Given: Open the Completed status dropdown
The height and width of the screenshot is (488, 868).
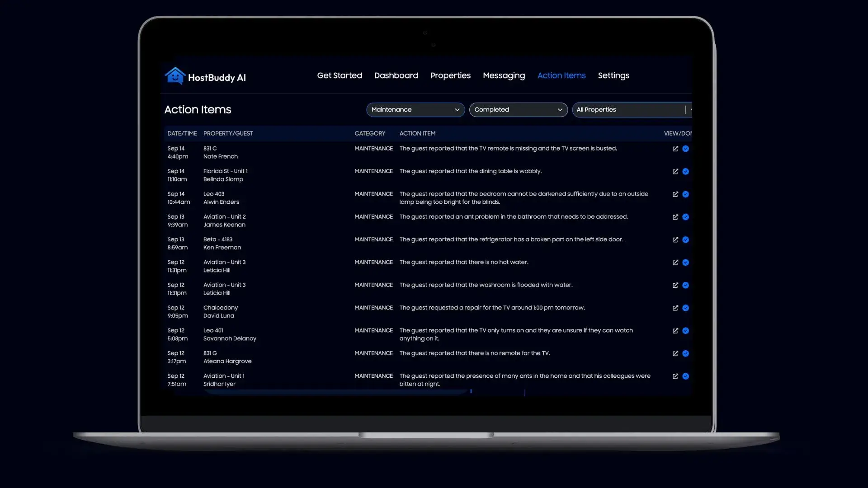Looking at the screenshot, I should tap(518, 110).
